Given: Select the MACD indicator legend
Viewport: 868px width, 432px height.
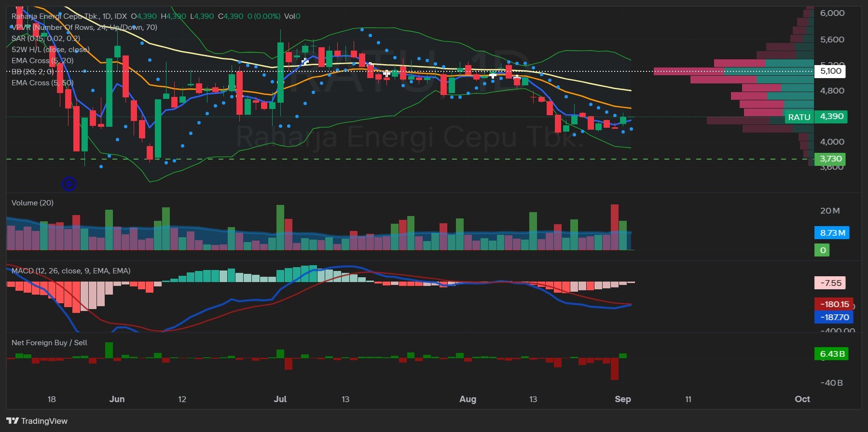Looking at the screenshot, I should click(x=71, y=270).
